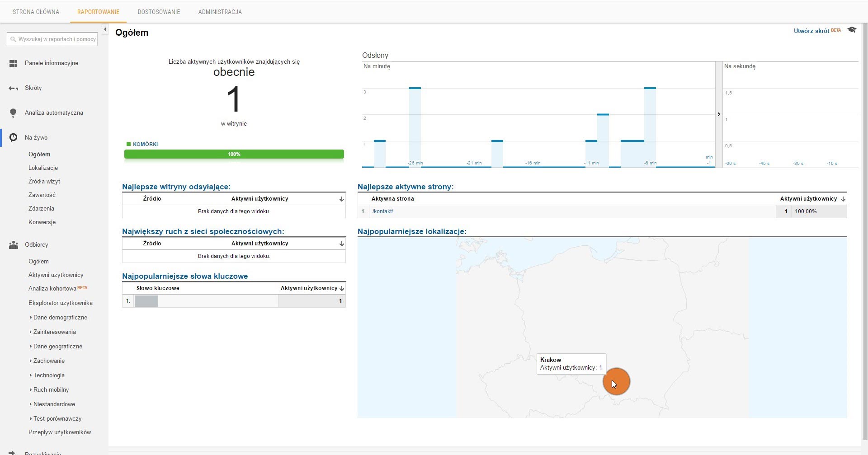This screenshot has height=455, width=868.
Task: Click Najlepsze aktywne strony heading
Action: click(406, 187)
